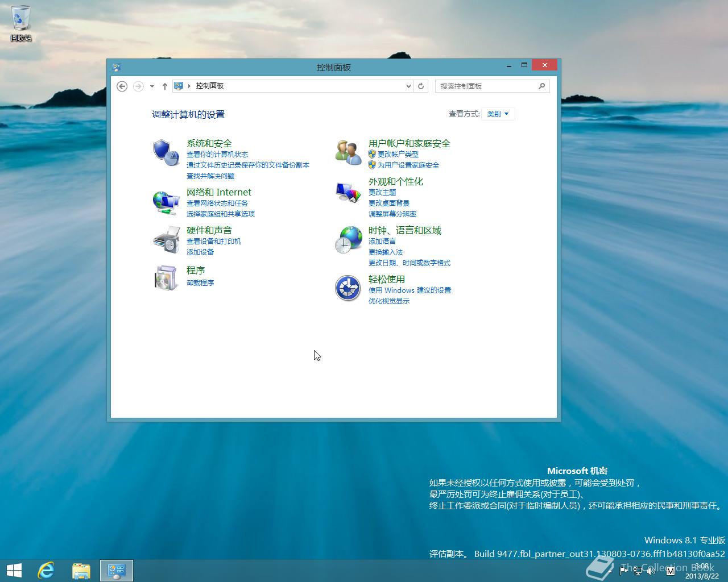Image resolution: width=728 pixels, height=582 pixels.
Task: Click the 外观和个性化 heading
Action: tap(396, 181)
